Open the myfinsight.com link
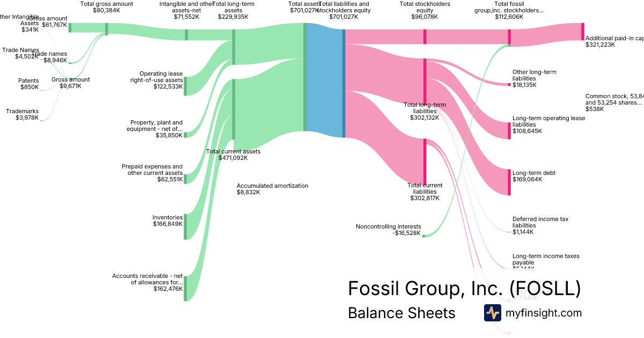 544,313
